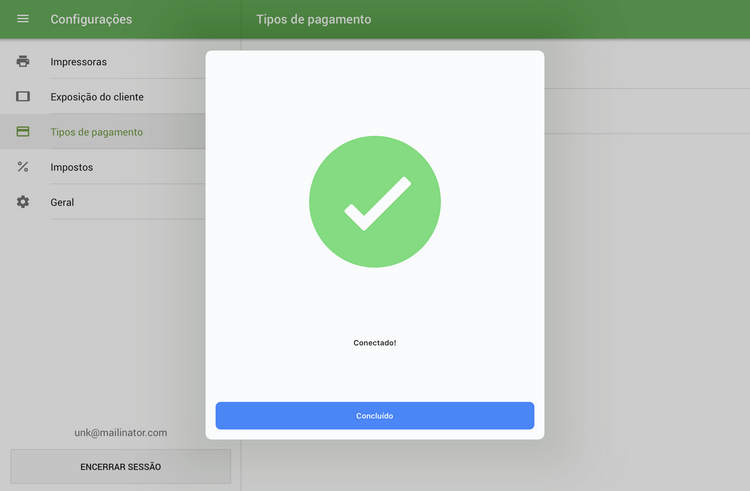Click the customer display screen icon
This screenshot has height=491, width=750.
[x=23, y=97]
